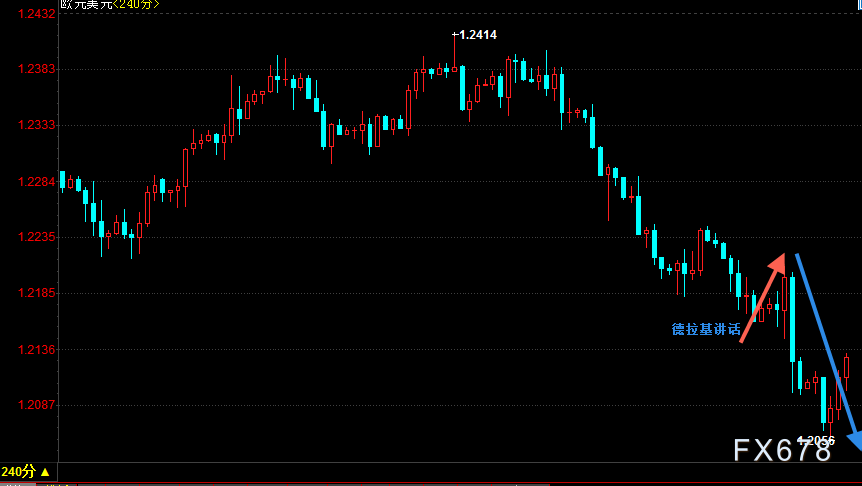Click the yellow triangle beside 240分
The height and width of the screenshot is (486, 862).
[x=44, y=471]
